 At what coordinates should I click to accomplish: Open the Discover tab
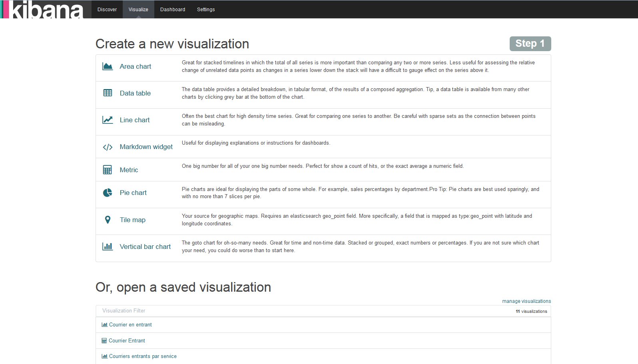[107, 9]
